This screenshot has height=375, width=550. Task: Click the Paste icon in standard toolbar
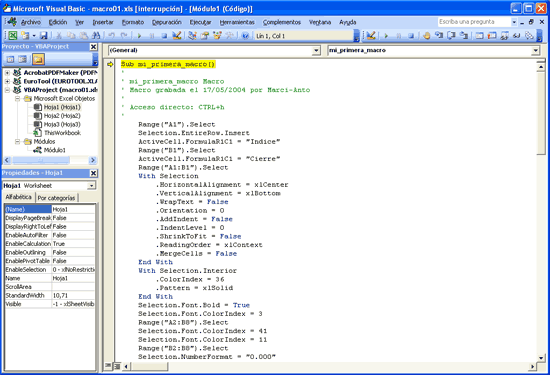tap(83, 35)
